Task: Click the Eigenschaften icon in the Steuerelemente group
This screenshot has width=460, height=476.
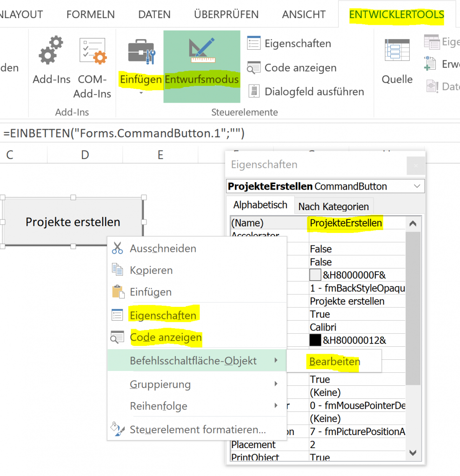Action: click(254, 43)
